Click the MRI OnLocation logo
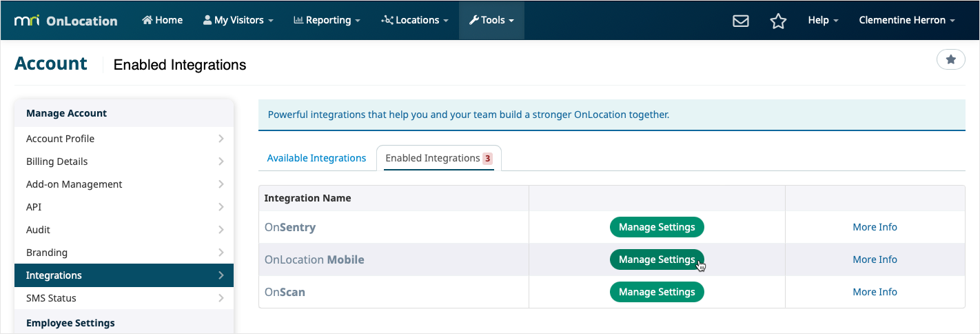The height and width of the screenshot is (334, 980). (x=66, y=21)
